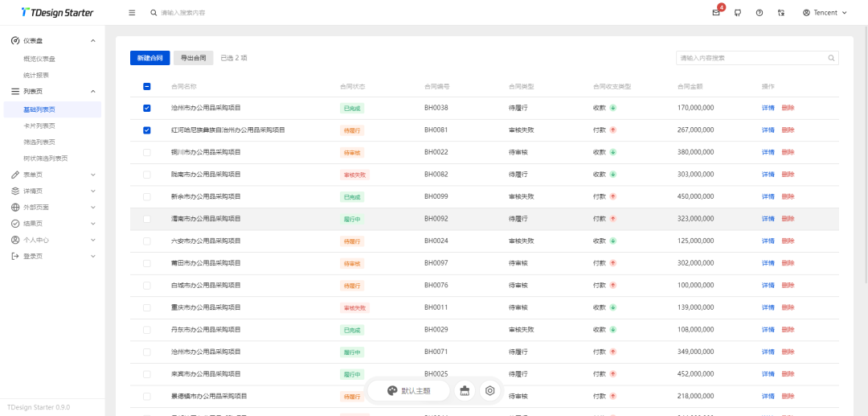Open the help question-mark icon
Image resolution: width=868 pixels, height=416 pixels.
pyautogui.click(x=759, y=13)
